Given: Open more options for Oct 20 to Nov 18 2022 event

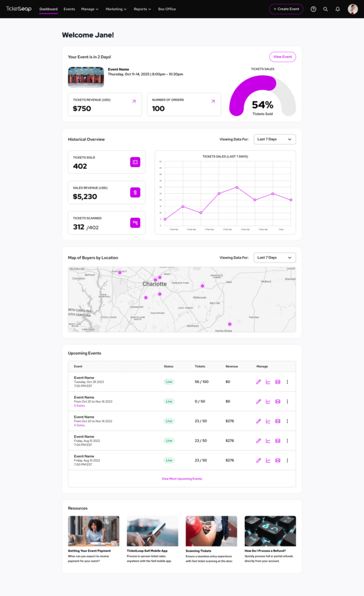Looking at the screenshot, I should pos(287,421).
